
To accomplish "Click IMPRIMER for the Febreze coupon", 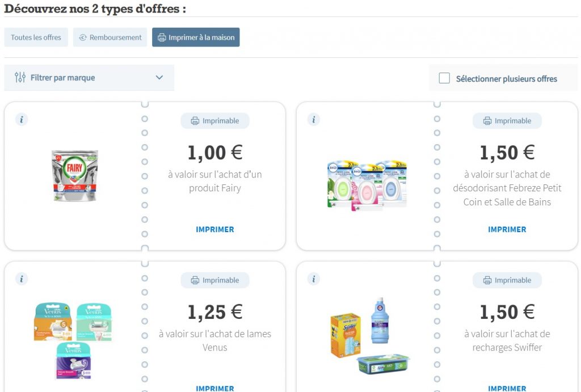I will click(507, 230).
